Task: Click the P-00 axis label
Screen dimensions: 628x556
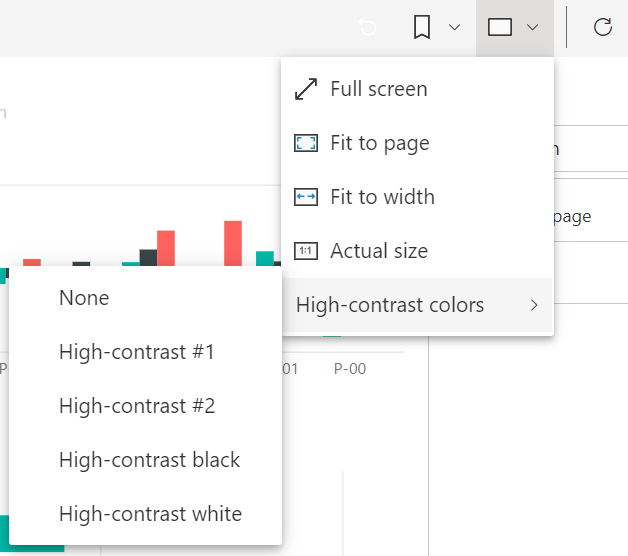Action: click(x=350, y=369)
